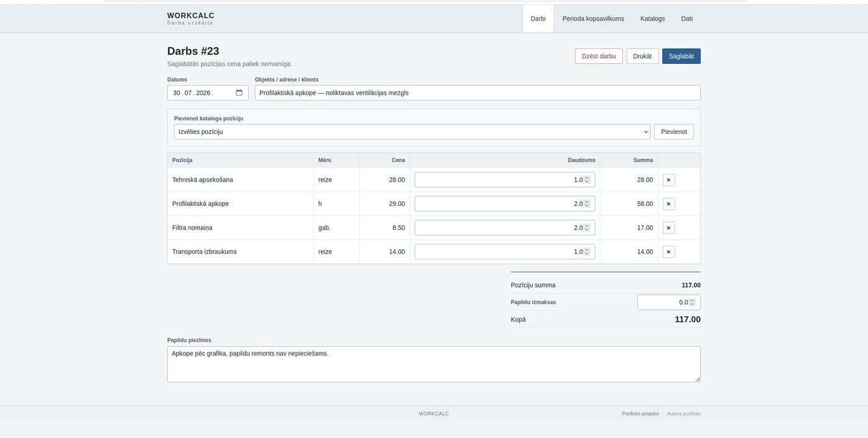Open the Autora portfolio link
Screen dimensions: 868x438
(x=684, y=413)
